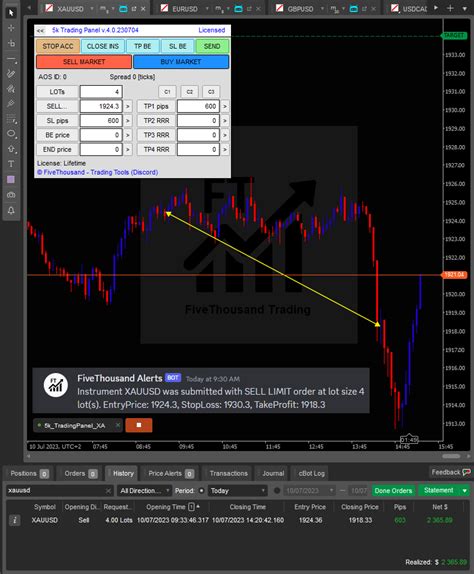The image size is (474, 574).
Task: Select the Period radio button
Action: click(201, 491)
